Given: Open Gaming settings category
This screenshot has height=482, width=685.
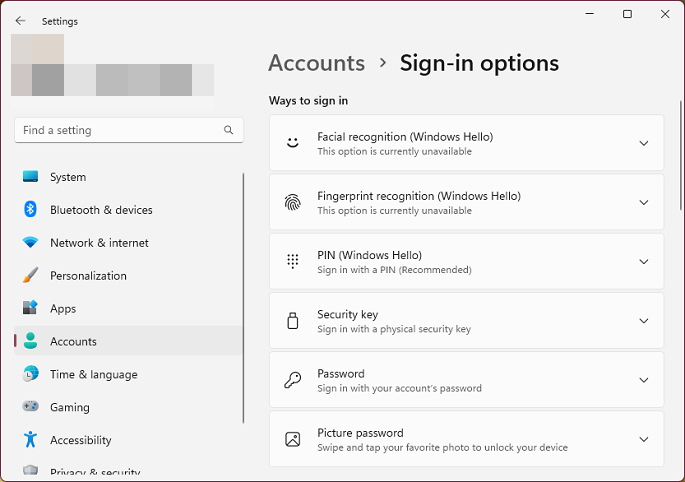Looking at the screenshot, I should (x=128, y=407).
